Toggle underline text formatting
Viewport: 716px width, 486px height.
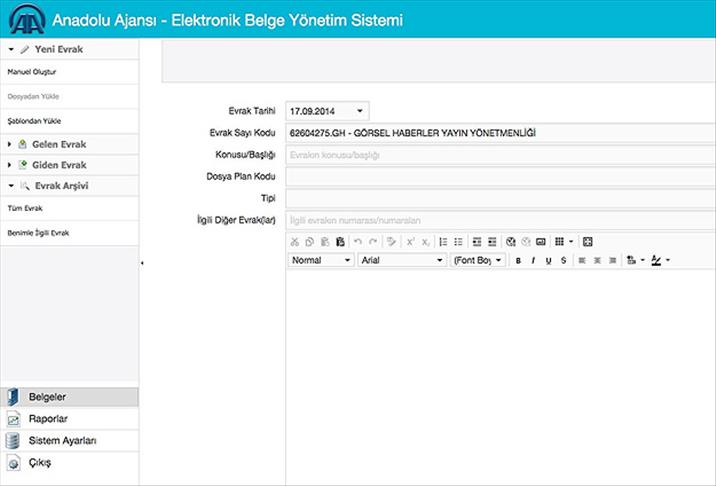548,260
